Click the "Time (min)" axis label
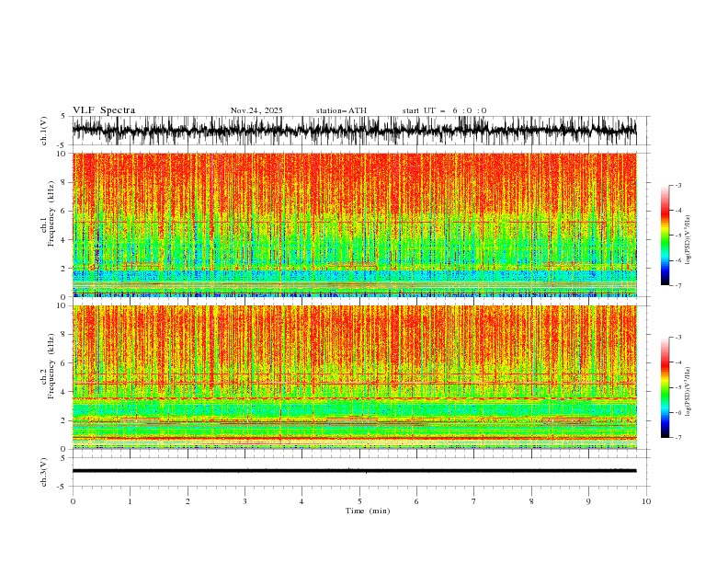The image size is (728, 563). coord(368,511)
